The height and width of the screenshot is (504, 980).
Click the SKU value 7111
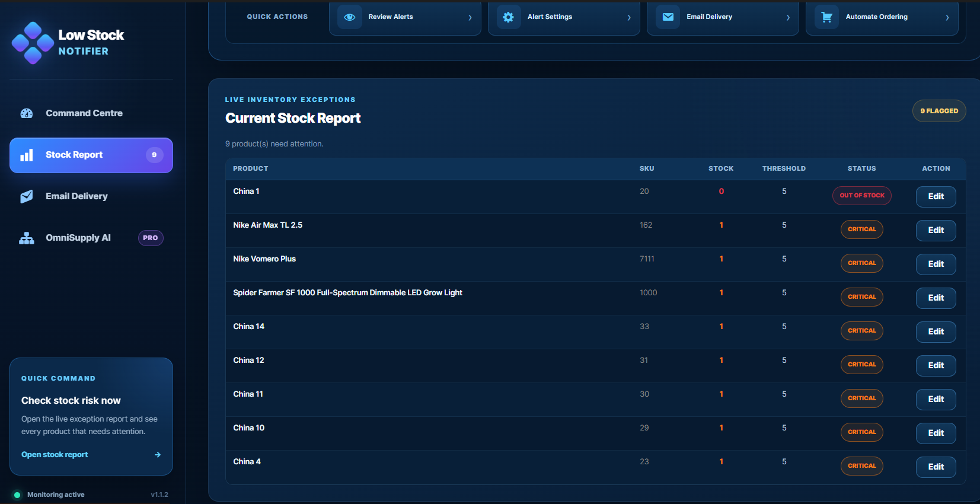[647, 259]
